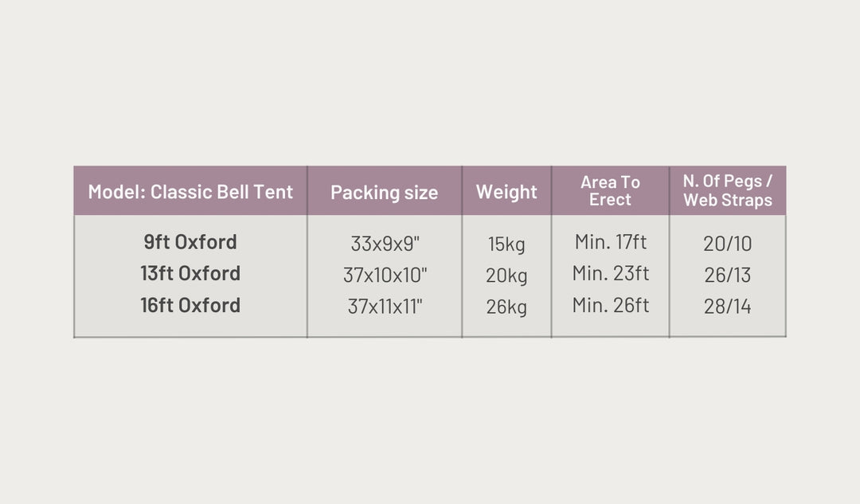This screenshot has height=504, width=860.
Task: Click the "Area To Erect" header
Action: [x=610, y=191]
